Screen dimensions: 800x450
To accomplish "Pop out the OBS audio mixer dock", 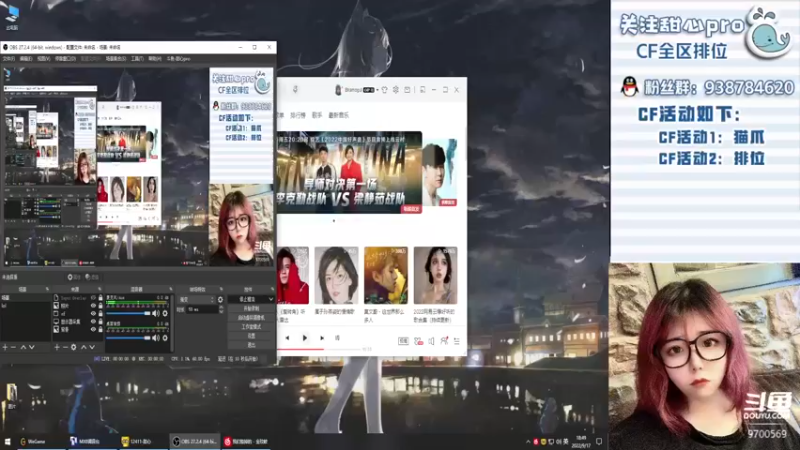I will point(170,289).
